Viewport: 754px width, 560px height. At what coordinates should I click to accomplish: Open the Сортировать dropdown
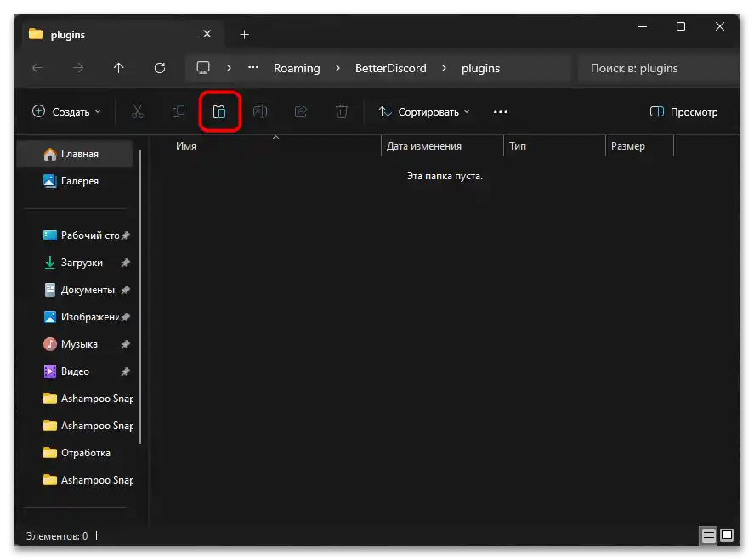tap(423, 112)
